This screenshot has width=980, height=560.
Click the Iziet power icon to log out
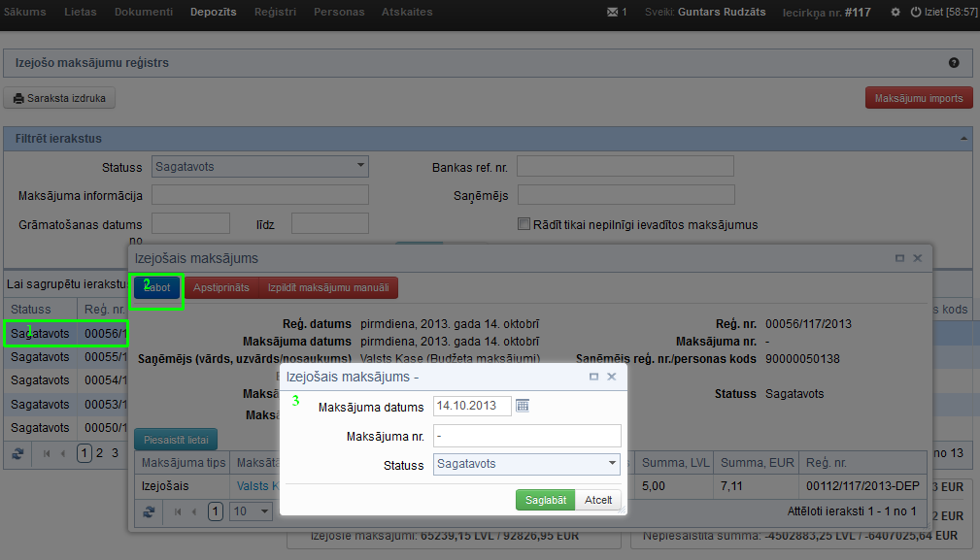(916, 13)
